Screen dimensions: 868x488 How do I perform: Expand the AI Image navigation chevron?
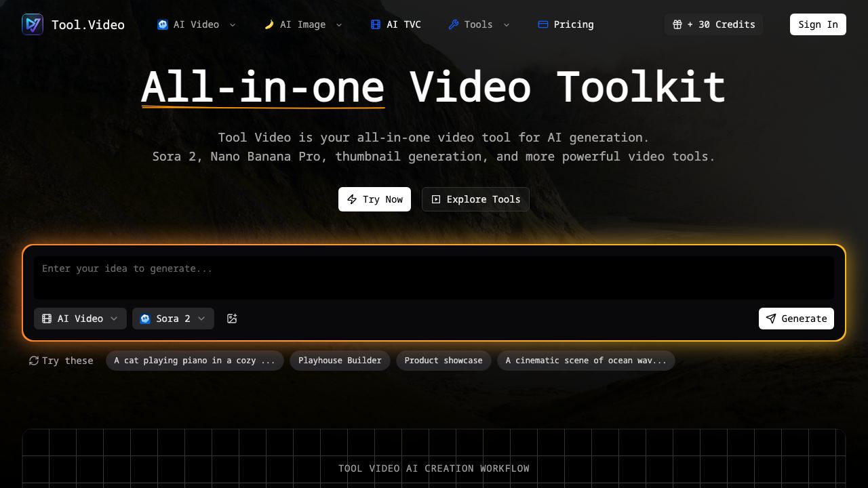point(339,25)
